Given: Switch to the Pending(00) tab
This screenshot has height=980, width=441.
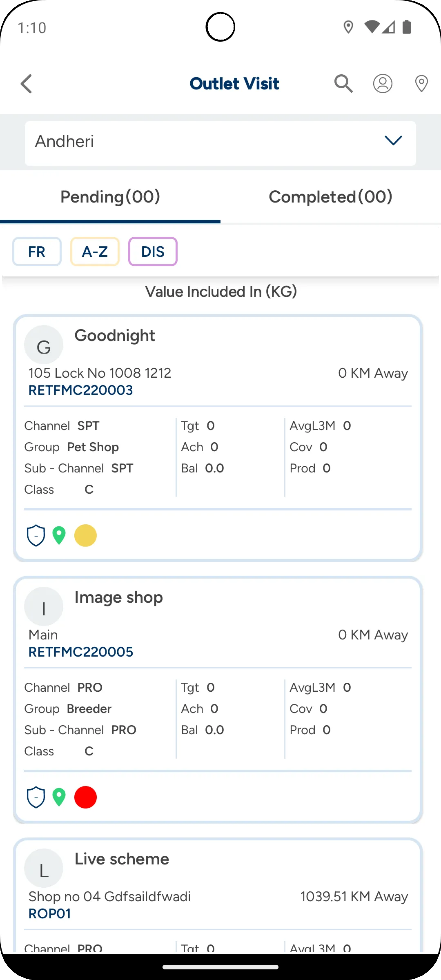Looking at the screenshot, I should pyautogui.click(x=110, y=197).
